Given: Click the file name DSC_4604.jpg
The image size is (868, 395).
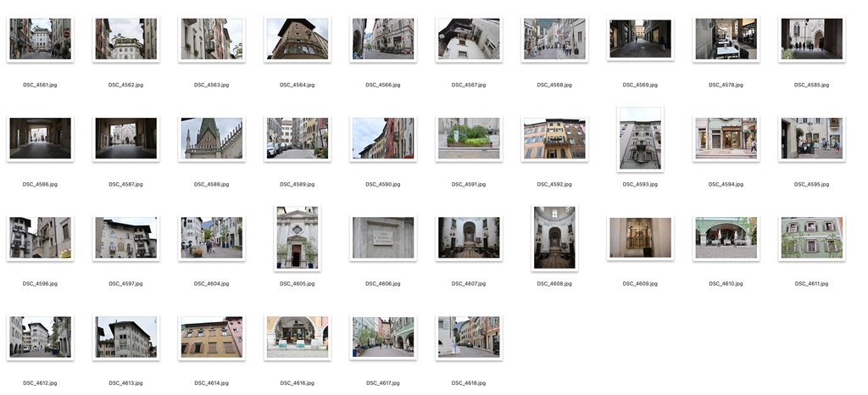Looking at the screenshot, I should click(x=211, y=284).
